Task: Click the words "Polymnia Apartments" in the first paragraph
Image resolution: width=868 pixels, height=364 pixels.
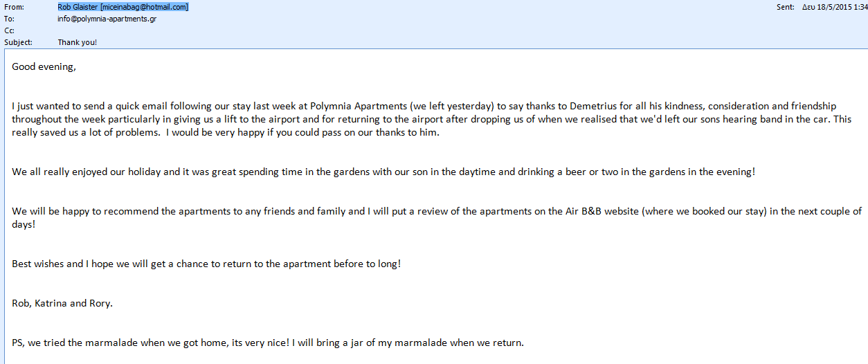Action: [358, 106]
